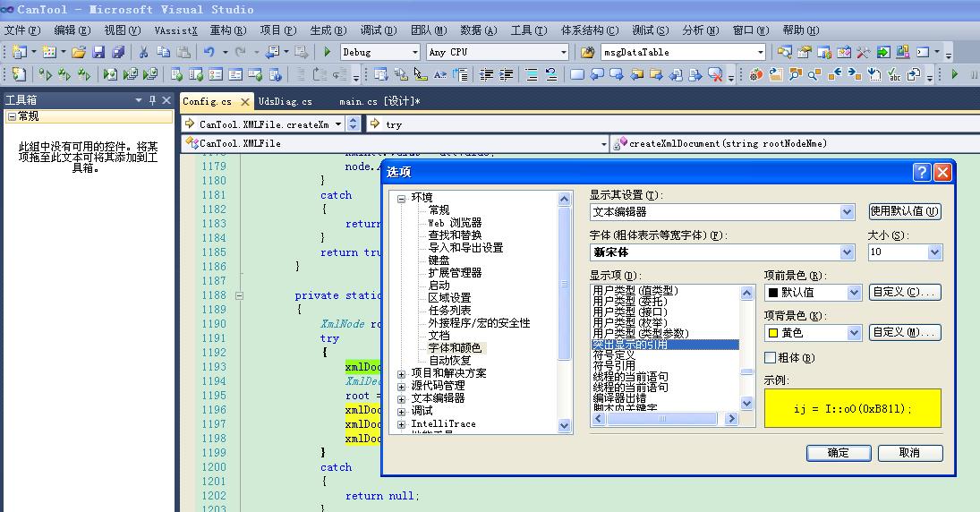
Task: Expand the 调试 node in options tree
Action: coord(401,412)
